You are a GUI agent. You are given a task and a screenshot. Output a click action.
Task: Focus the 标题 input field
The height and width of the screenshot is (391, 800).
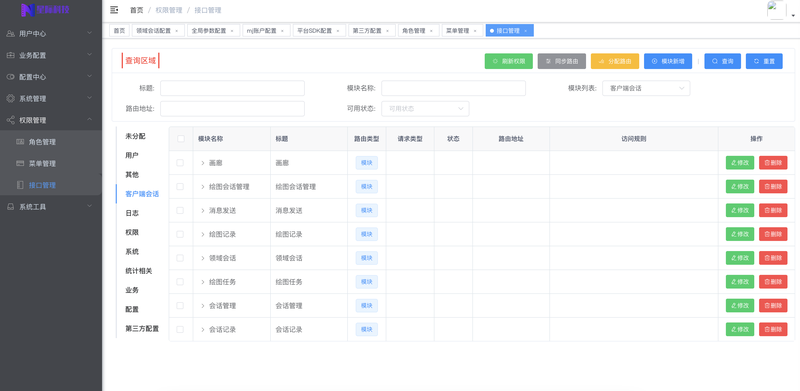[x=232, y=88]
